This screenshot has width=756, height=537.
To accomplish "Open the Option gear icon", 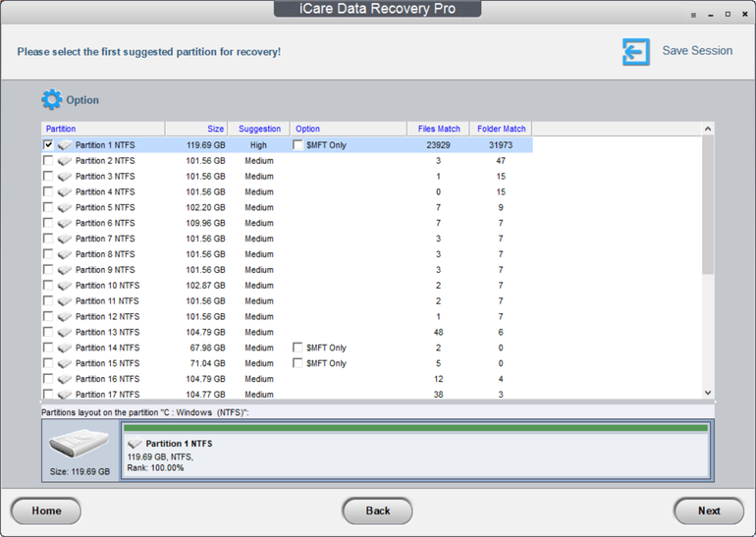I will [x=52, y=100].
